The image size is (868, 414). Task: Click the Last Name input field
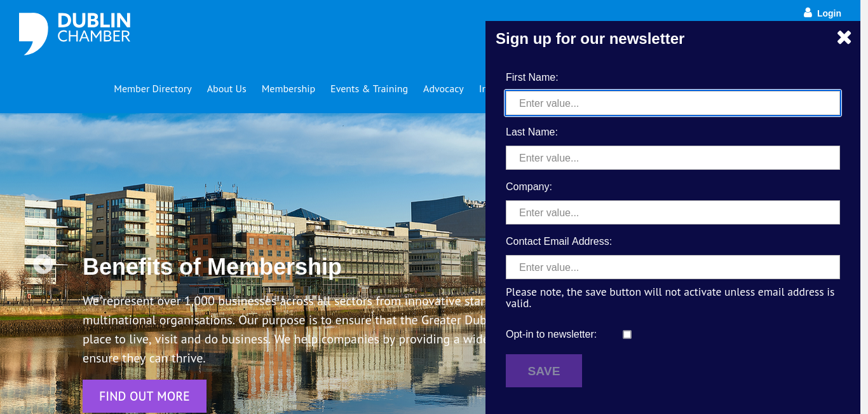tap(673, 158)
